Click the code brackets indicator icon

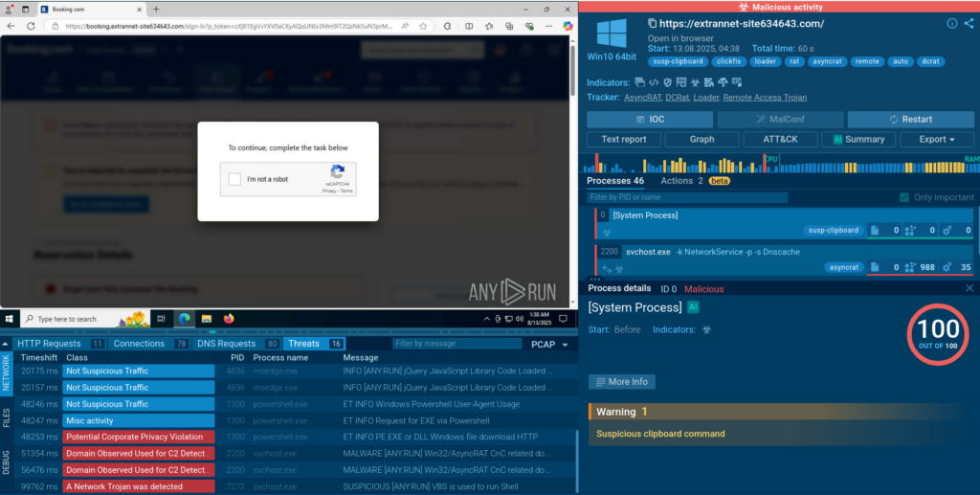(654, 82)
